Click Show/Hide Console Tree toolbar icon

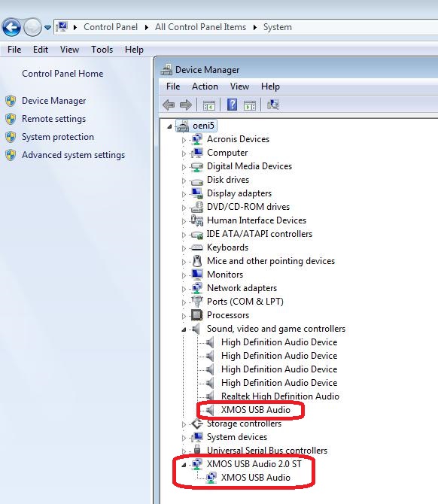click(209, 105)
